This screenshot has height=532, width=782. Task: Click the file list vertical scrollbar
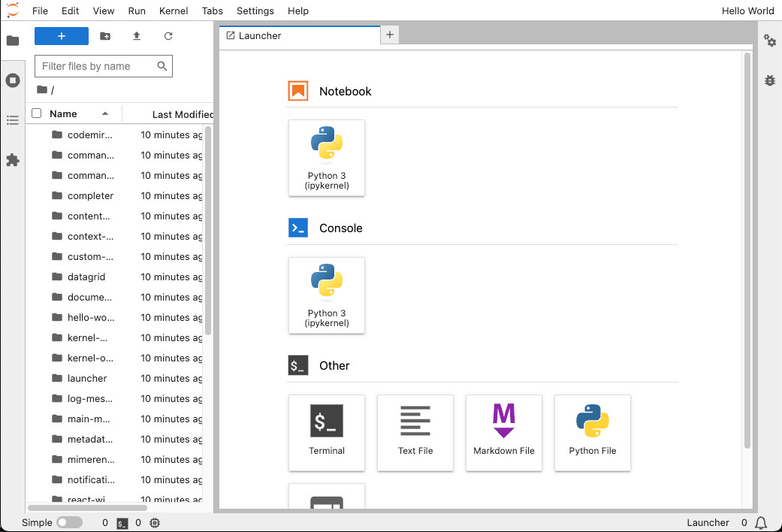pyautogui.click(x=208, y=230)
